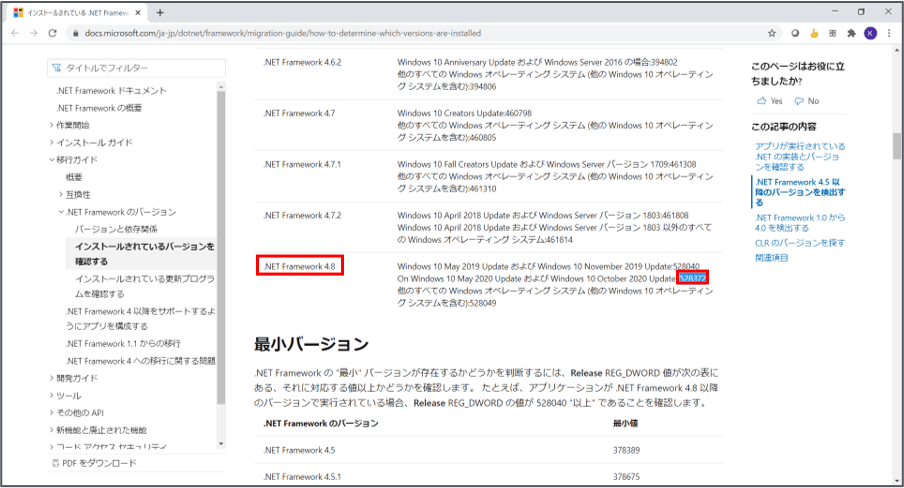Click the No thumbs-down feedback button

click(x=806, y=101)
